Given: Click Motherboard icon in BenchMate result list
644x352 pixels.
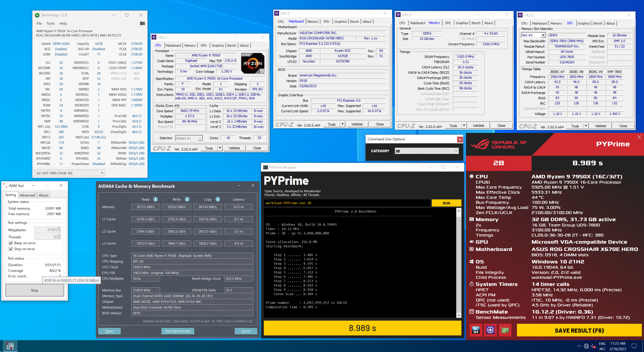Looking at the screenshot, I should [471, 249].
